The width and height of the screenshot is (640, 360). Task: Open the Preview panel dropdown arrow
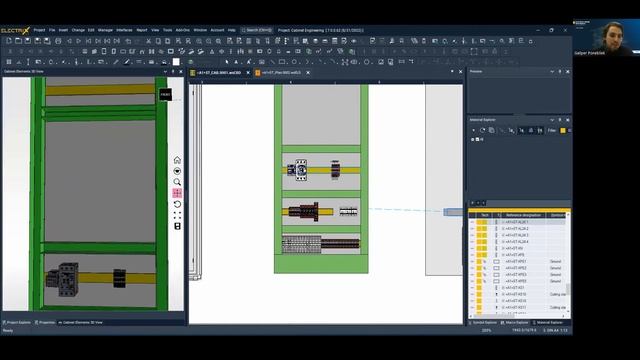pos(552,71)
